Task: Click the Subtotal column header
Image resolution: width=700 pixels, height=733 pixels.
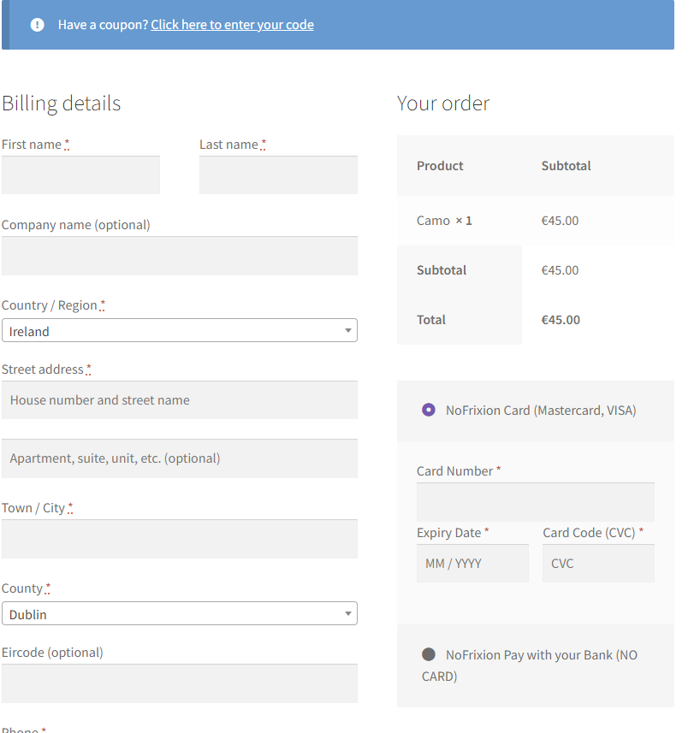Action: pos(566,165)
